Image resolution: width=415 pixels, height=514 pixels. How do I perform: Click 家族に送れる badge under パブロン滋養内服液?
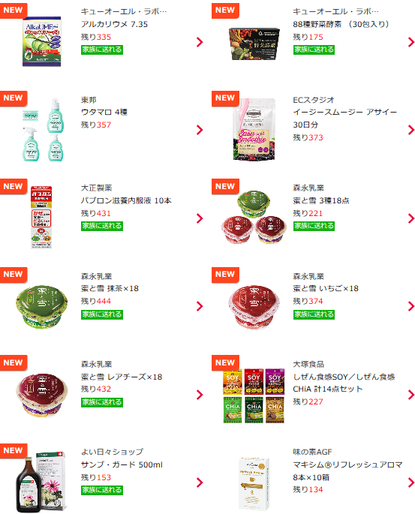(x=102, y=226)
